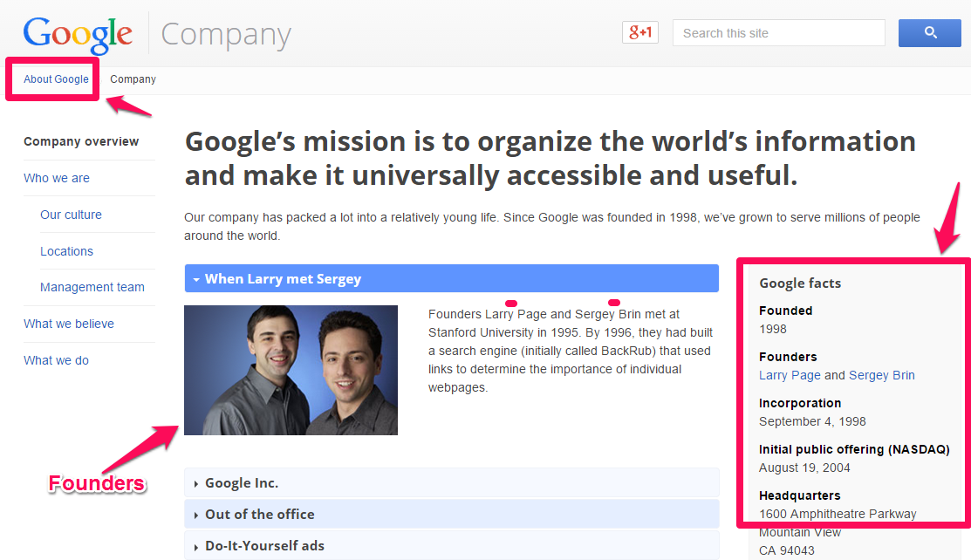The height and width of the screenshot is (560, 971).
Task: Expand the Do-It-Yourself ads section
Action: [x=264, y=546]
